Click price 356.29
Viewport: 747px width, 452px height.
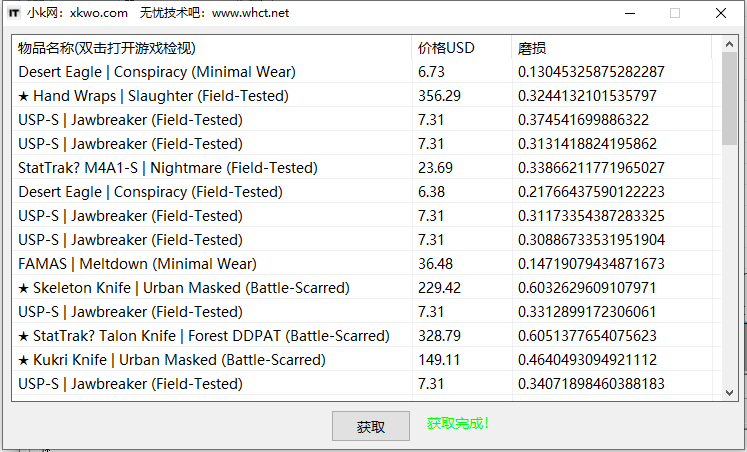point(439,96)
